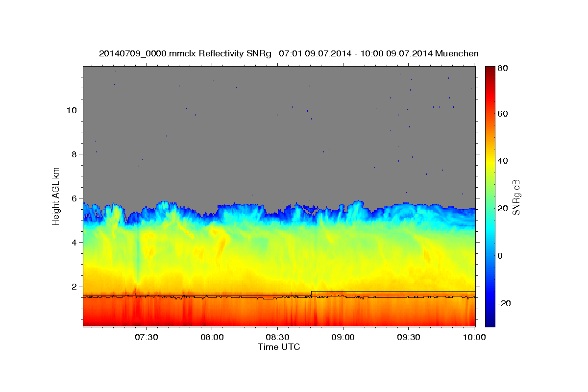The image size is (588, 392).
Task: Click the colorbar value 60
Action: (x=502, y=114)
